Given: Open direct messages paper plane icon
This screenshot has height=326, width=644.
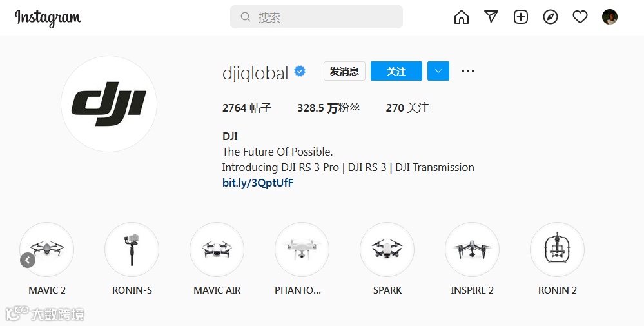Looking at the screenshot, I should coord(491,17).
